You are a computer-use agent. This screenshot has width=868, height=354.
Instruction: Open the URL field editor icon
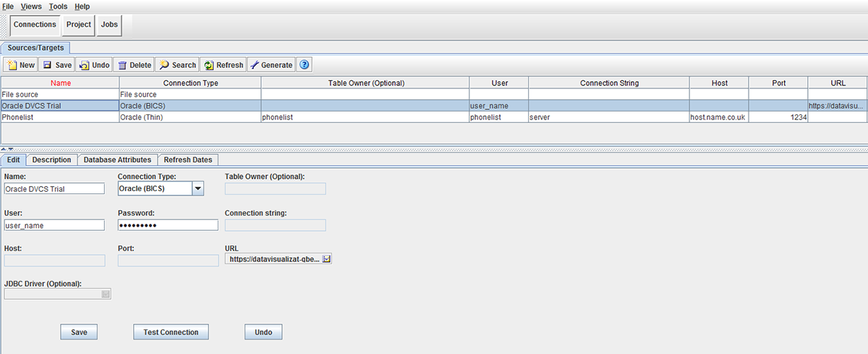click(326, 258)
